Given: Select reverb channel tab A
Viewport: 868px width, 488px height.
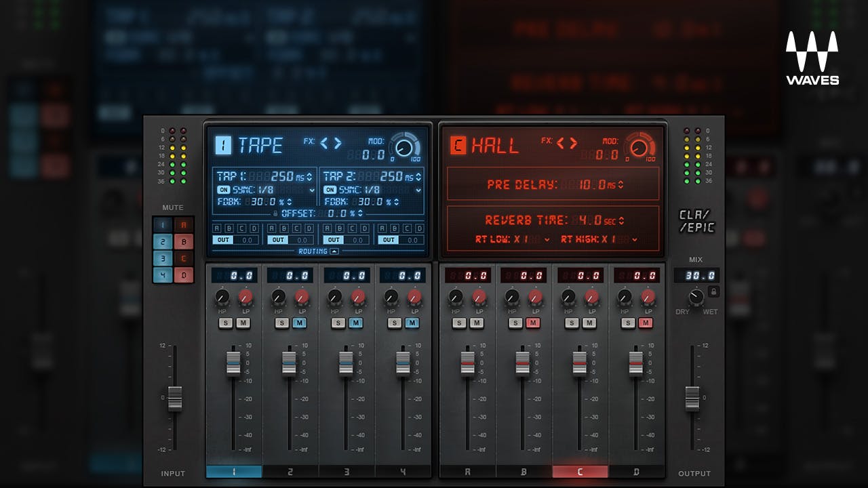Looking at the screenshot, I should point(468,472).
